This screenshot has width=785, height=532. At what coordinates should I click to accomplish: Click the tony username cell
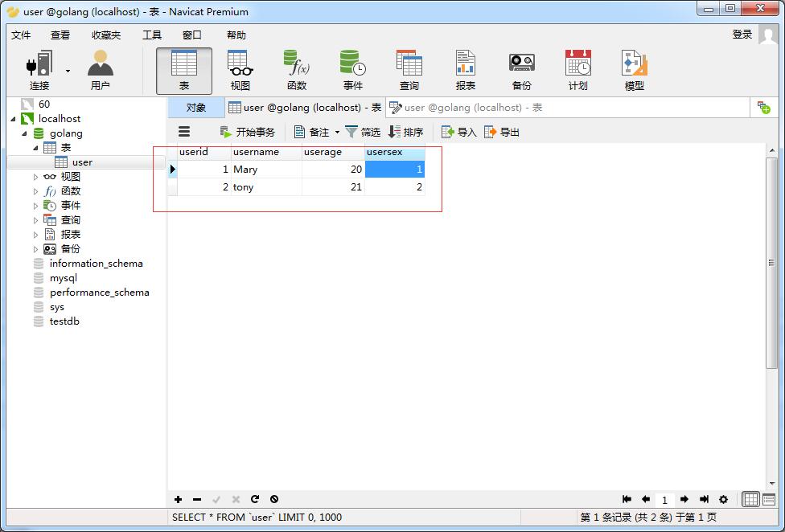coord(266,187)
